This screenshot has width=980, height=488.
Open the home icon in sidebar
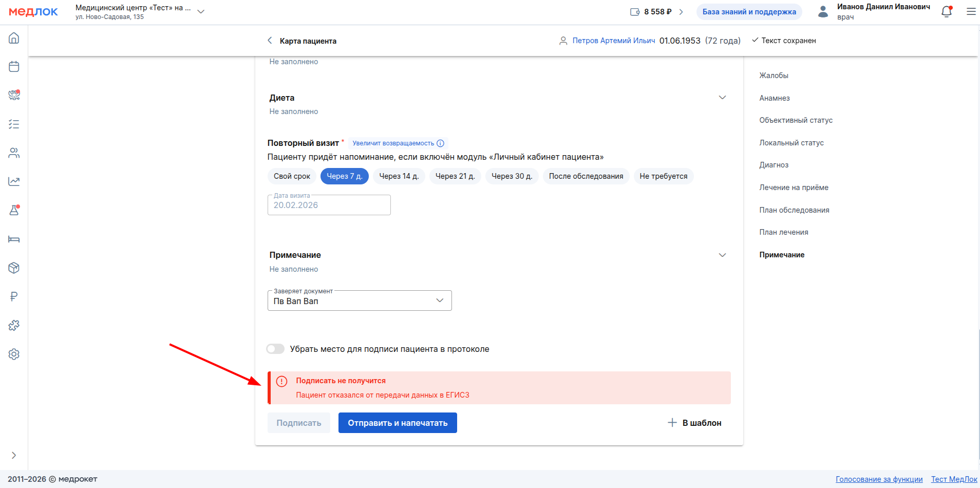click(14, 38)
